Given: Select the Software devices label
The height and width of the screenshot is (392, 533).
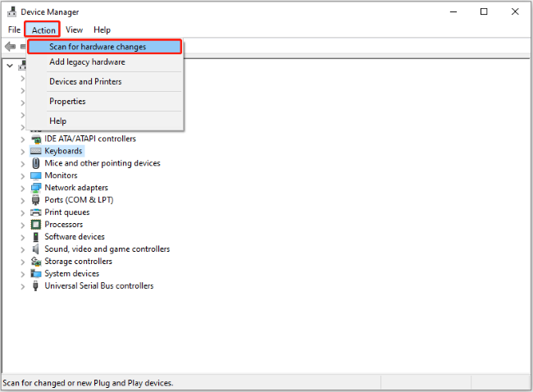Looking at the screenshot, I should click(75, 237).
